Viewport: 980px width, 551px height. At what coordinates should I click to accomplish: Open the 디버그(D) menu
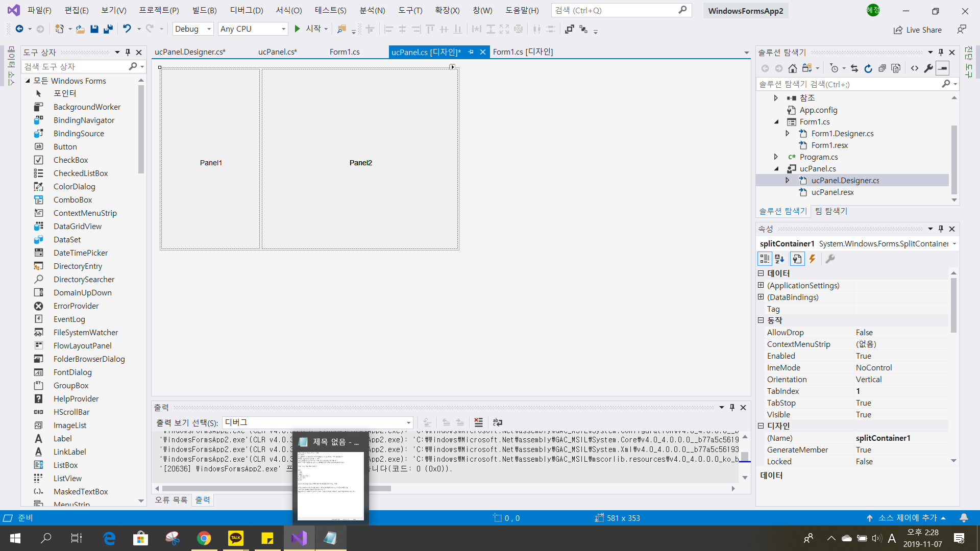(x=247, y=10)
